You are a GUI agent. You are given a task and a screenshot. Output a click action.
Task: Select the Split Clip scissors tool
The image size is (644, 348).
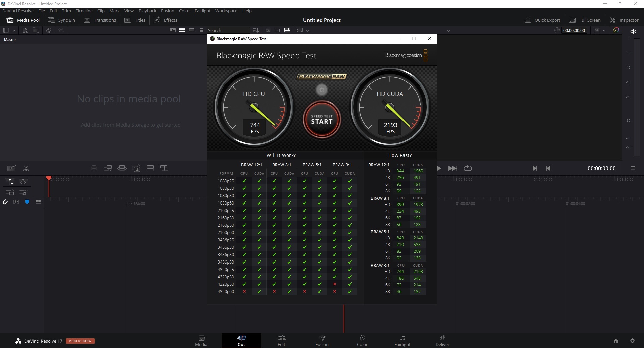pyautogui.click(x=26, y=168)
